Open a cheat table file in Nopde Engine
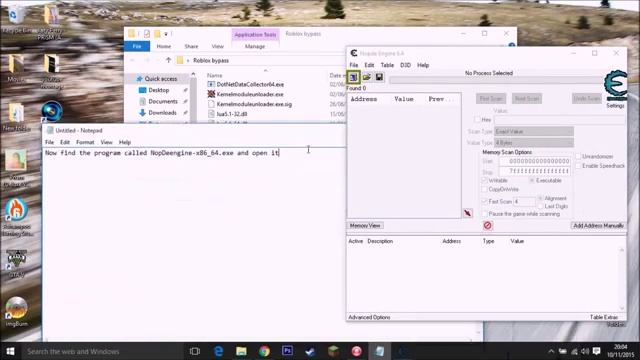This screenshot has width=640, height=360. (367, 77)
